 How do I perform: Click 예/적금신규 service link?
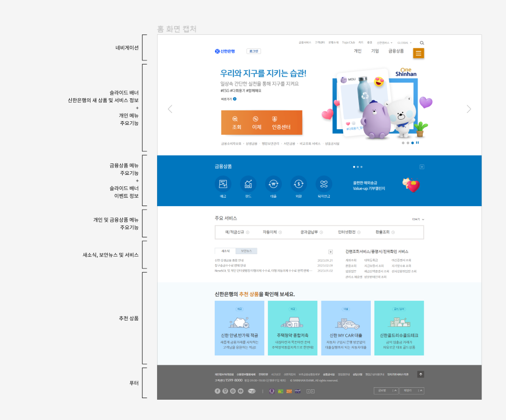tap(237, 232)
